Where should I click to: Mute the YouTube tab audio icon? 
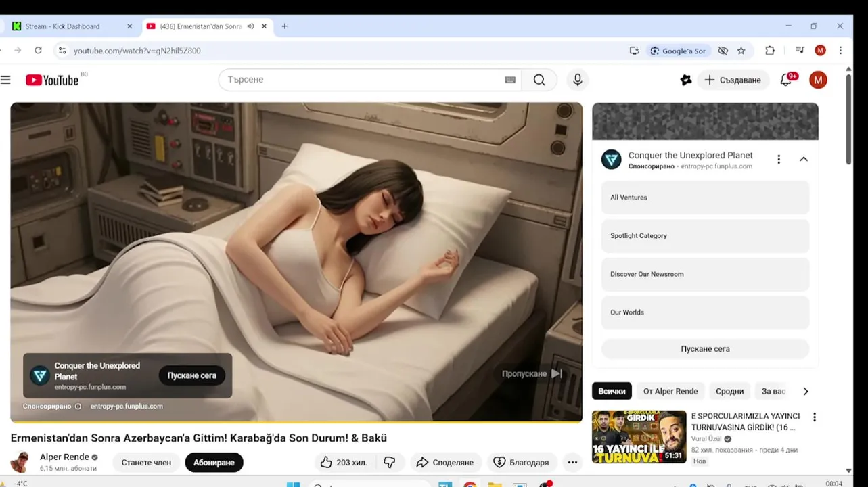(250, 26)
